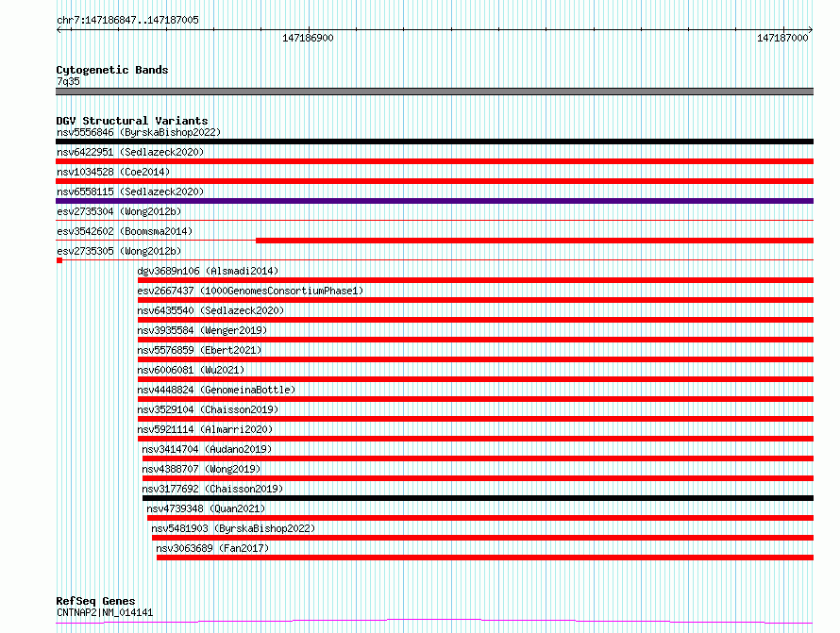
Task: Click the thick red bar under esv3542602
Action: pyautogui.click(x=534, y=241)
